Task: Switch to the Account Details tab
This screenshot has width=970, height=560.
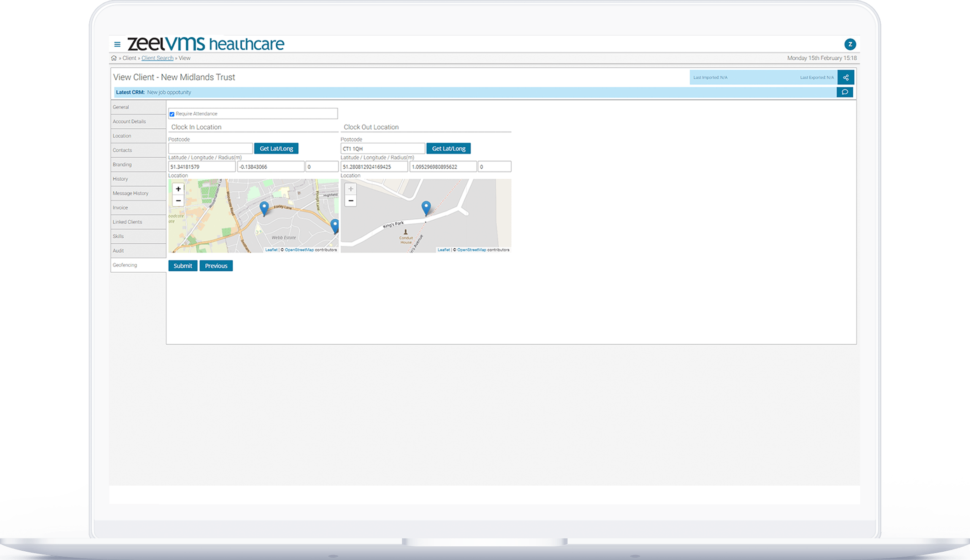Action: pyautogui.click(x=129, y=121)
